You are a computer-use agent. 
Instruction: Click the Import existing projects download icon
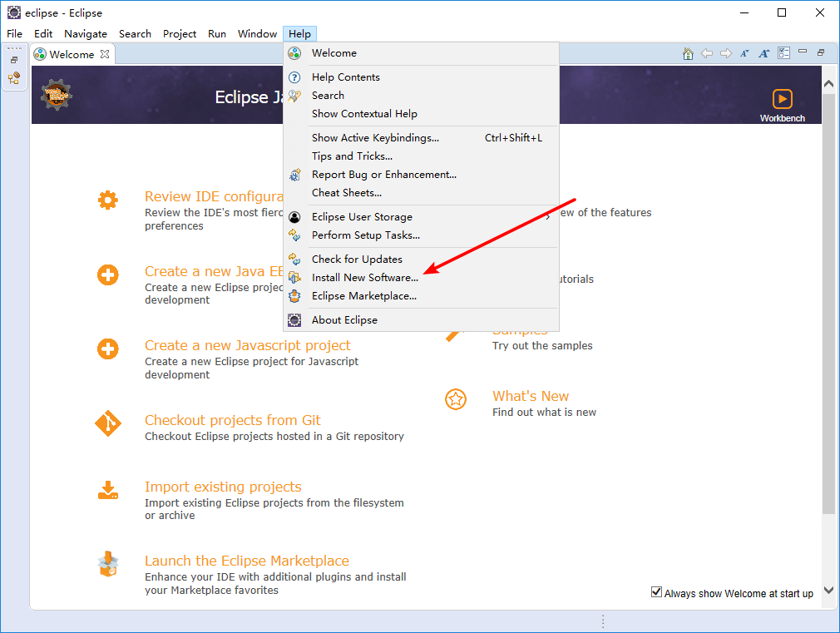coord(107,490)
